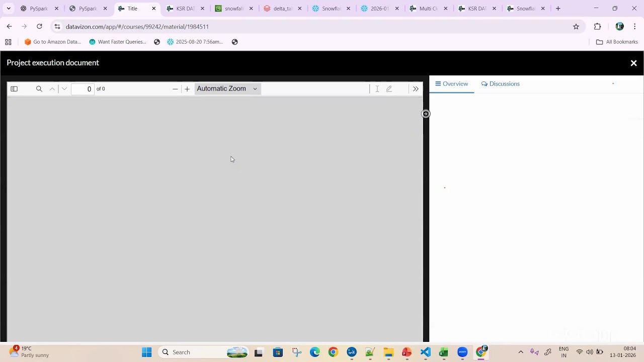Viewport: 644px width, 362px height.
Task: Click the taskbar Search box
Action: click(x=204, y=352)
